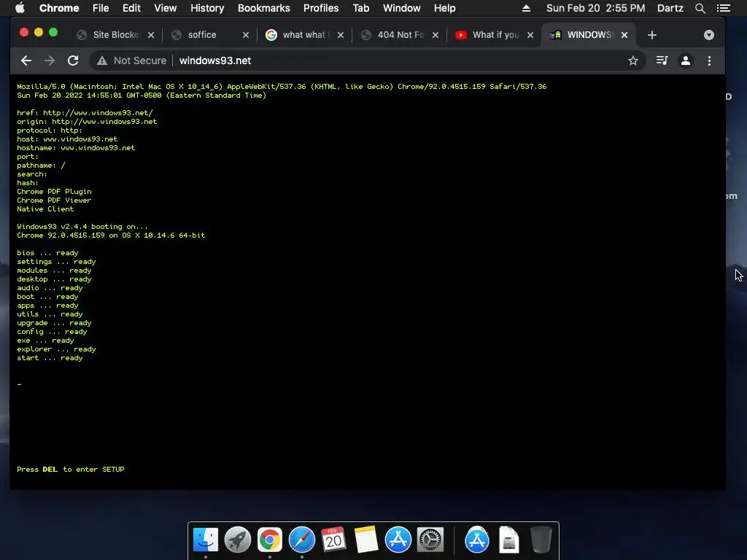Open the Window menu

[x=402, y=8]
